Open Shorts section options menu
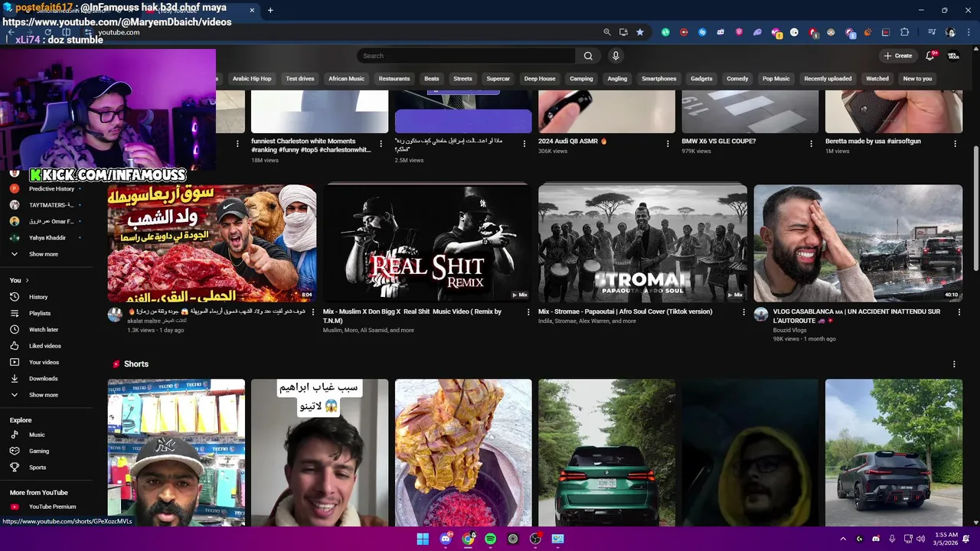The width and height of the screenshot is (980, 551). (x=954, y=364)
